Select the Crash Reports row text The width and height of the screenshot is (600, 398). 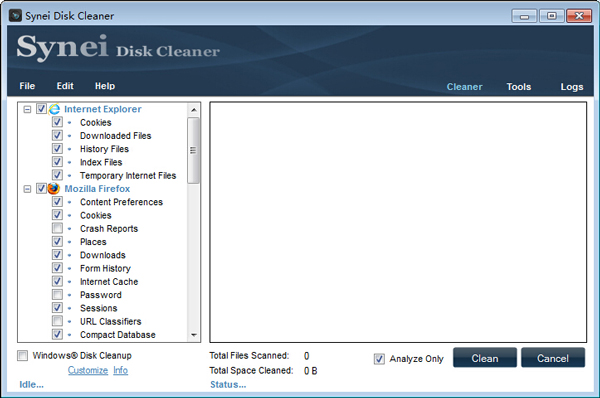109,228
